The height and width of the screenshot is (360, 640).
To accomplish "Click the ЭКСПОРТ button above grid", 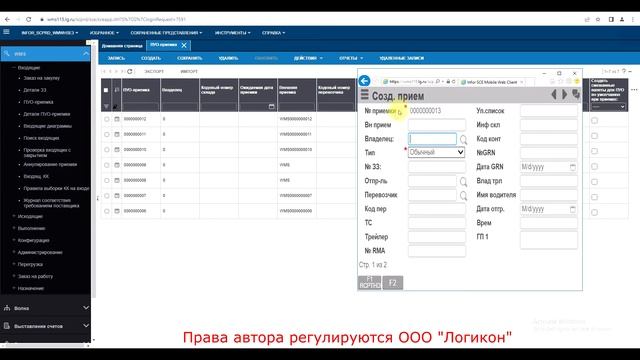I will (x=154, y=71).
